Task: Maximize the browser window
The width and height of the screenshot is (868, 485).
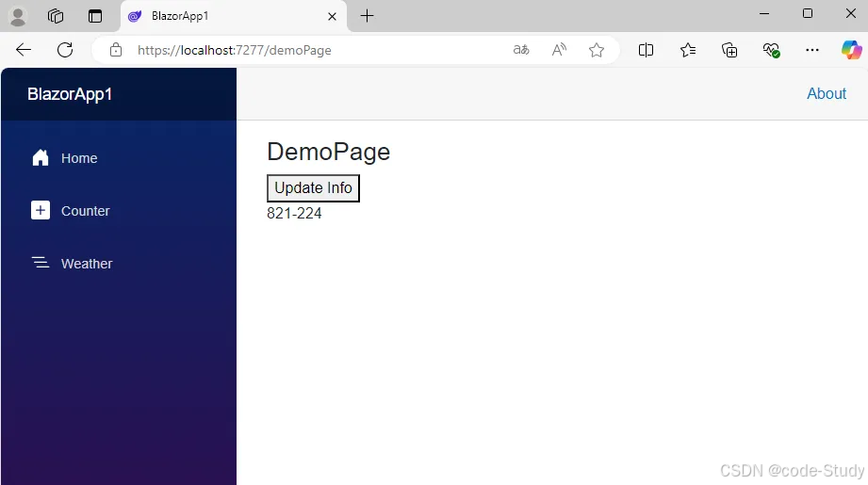Action: (808, 13)
